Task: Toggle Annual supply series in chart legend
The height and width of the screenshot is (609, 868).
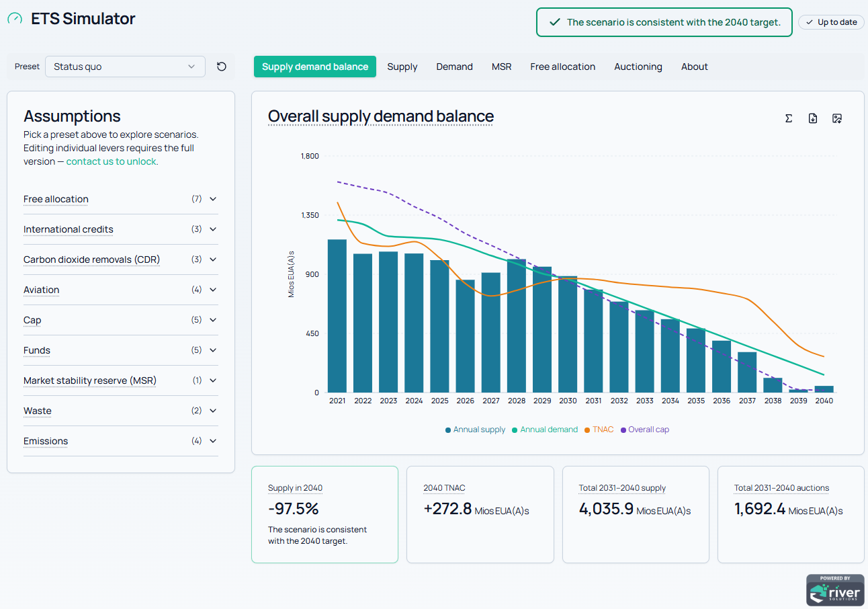Action: [x=475, y=430]
